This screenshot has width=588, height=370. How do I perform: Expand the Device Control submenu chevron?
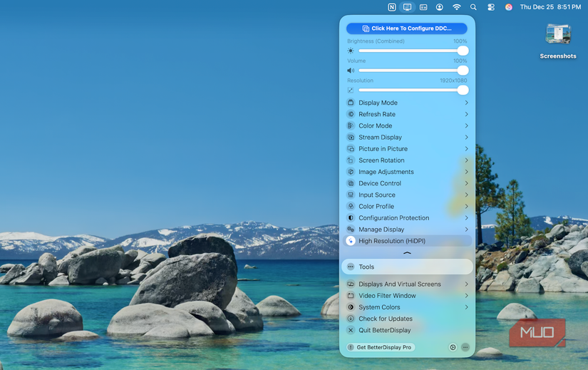tap(467, 183)
